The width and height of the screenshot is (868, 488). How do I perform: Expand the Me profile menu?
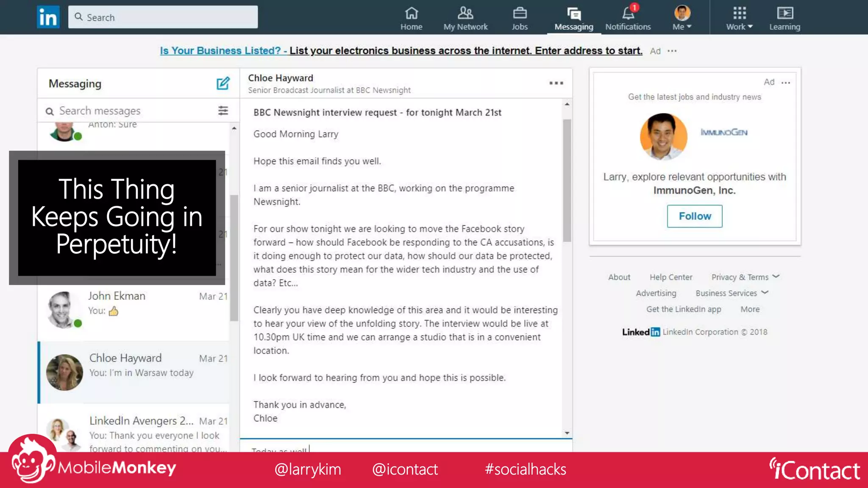682,18
